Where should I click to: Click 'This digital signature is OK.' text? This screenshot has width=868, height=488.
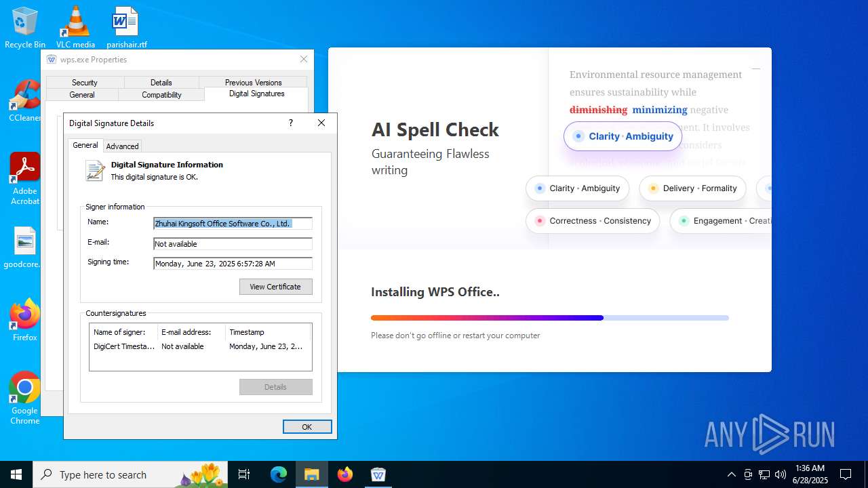(155, 177)
